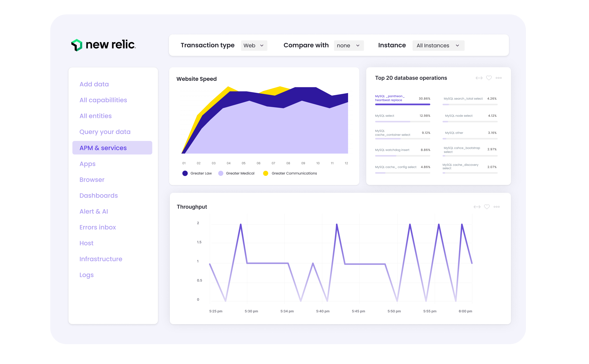Open Alert & AI section
The width and height of the screenshot is (589, 364).
(94, 211)
